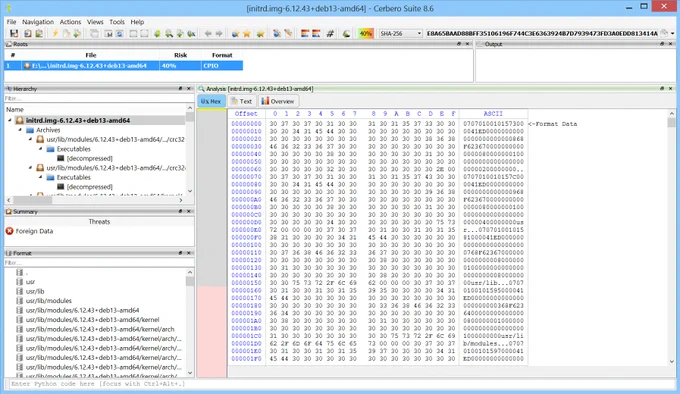Click the Risk column header in Roots
This screenshot has width=680, height=394.
[180, 55]
